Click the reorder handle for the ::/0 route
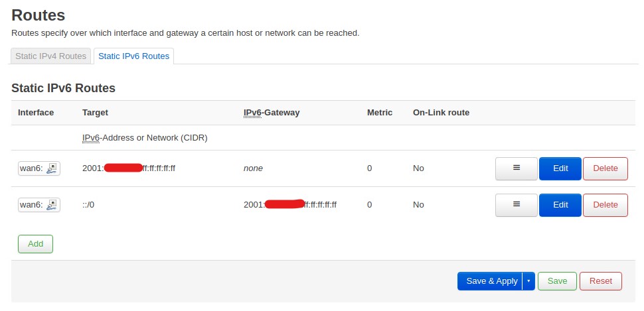Screen dimensions: 644x311 (516, 205)
